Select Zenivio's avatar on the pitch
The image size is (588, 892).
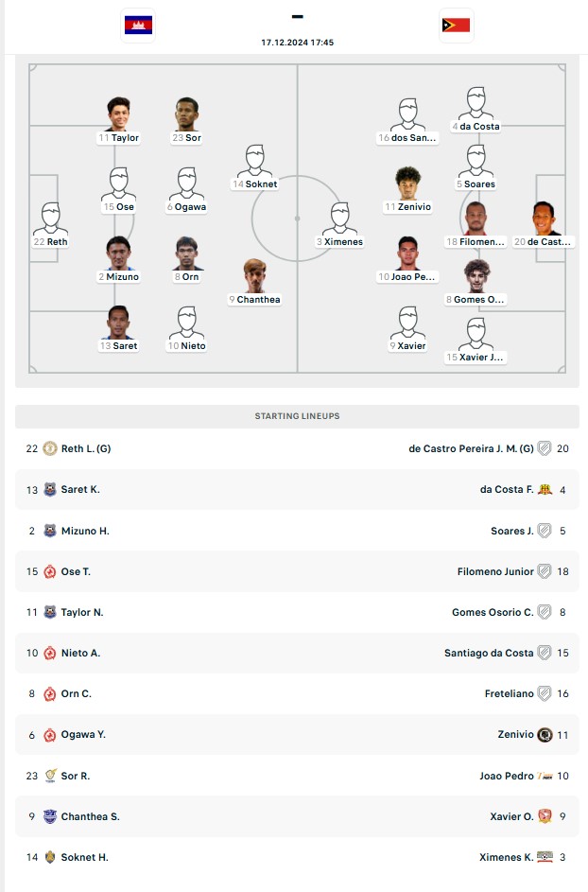click(x=408, y=184)
